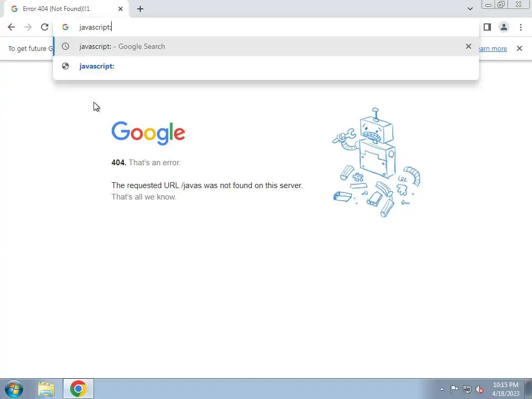Click the Show Desktop strip in the taskbar
Screen dimensions: 532x399
(528, 389)
